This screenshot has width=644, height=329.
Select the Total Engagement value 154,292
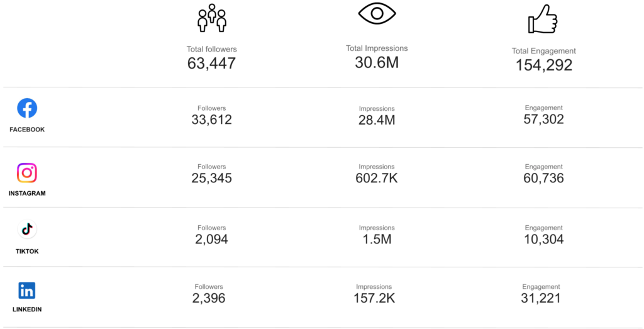tap(544, 65)
